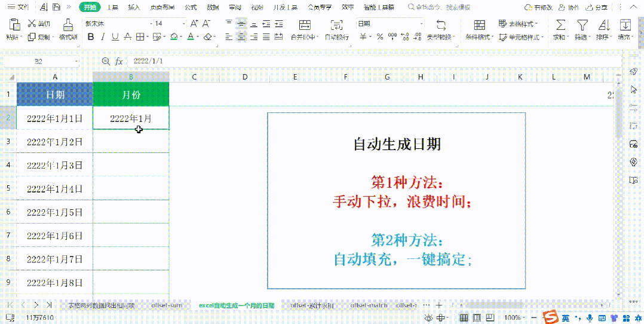644x324 pixels.
Task: Apply strikethrough text formatting
Action: [128, 37]
